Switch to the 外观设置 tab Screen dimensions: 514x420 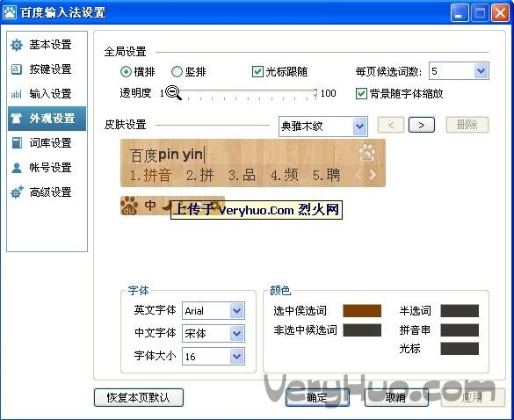(47, 119)
